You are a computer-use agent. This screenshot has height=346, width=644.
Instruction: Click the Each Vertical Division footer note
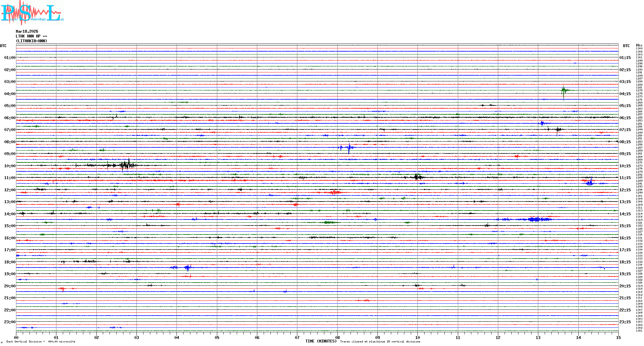click(x=41, y=342)
